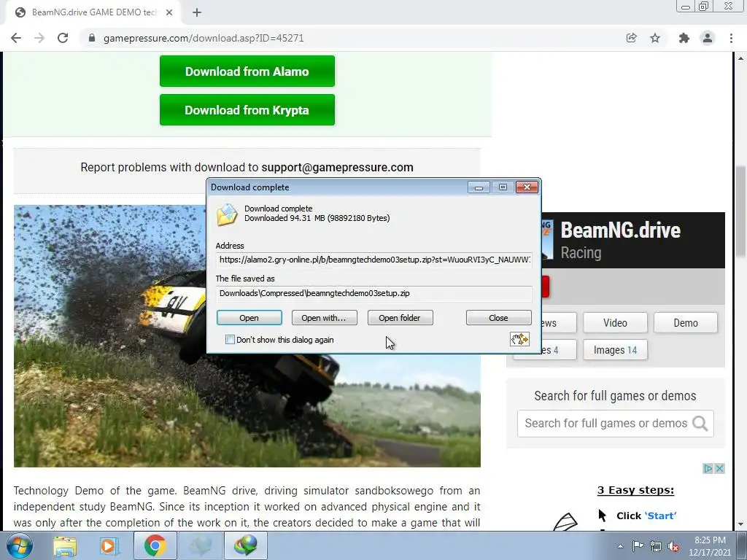Open the extensions puzzle icon
The height and width of the screenshot is (560, 747).
[x=684, y=38]
